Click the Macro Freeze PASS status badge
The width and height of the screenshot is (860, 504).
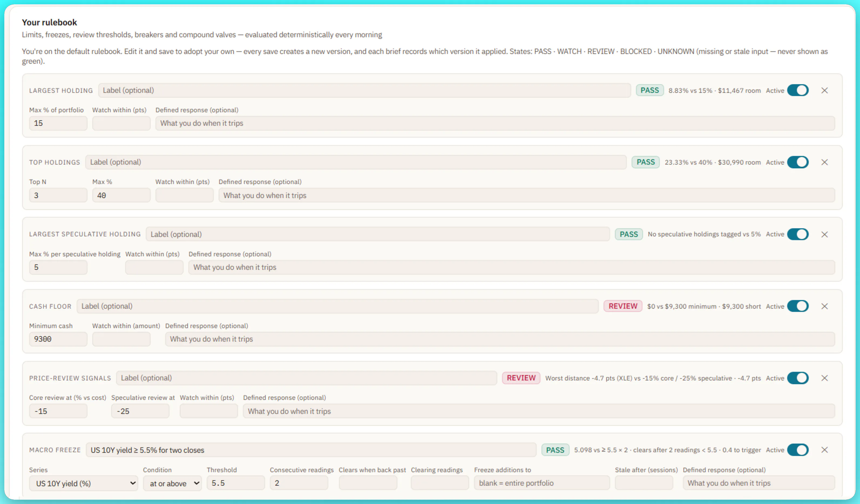(555, 450)
